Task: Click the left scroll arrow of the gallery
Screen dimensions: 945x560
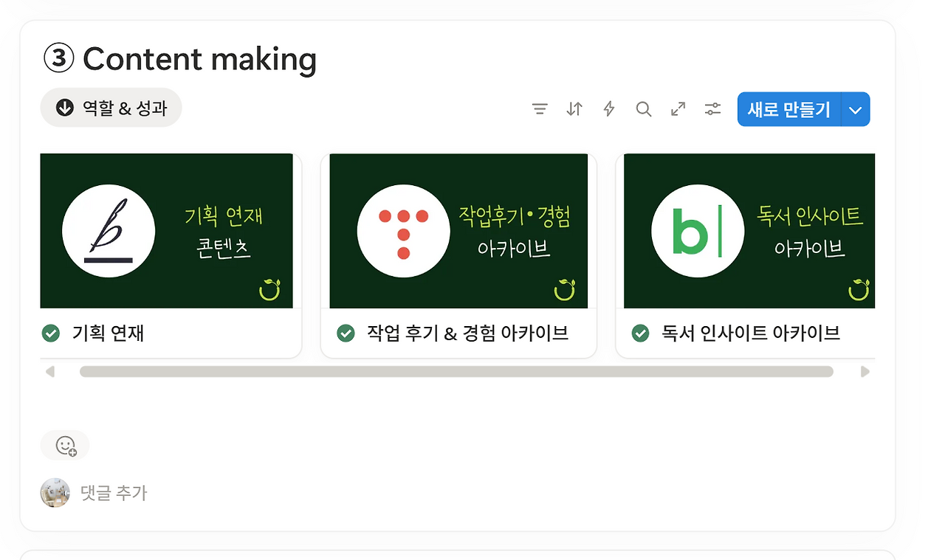Action: [x=50, y=371]
